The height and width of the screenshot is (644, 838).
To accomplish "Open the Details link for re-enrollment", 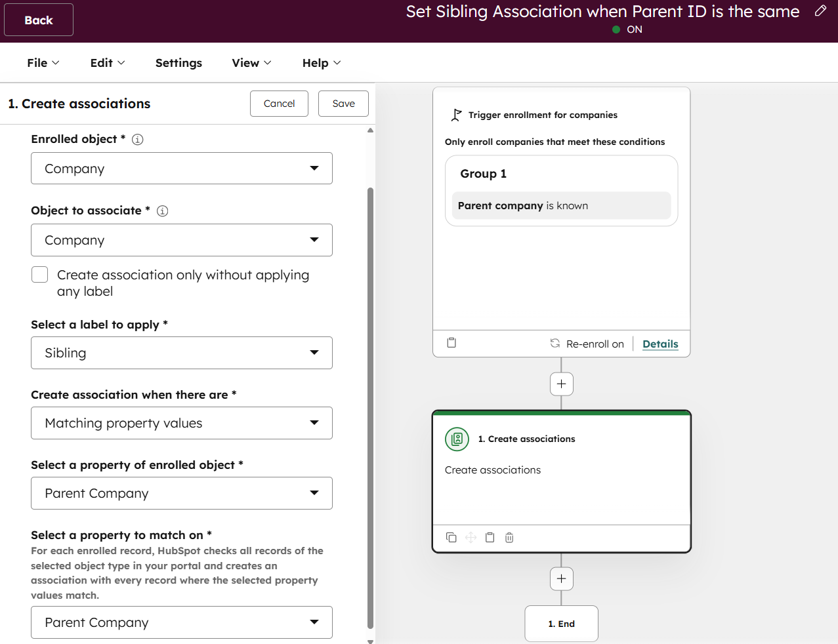I will pos(660,344).
